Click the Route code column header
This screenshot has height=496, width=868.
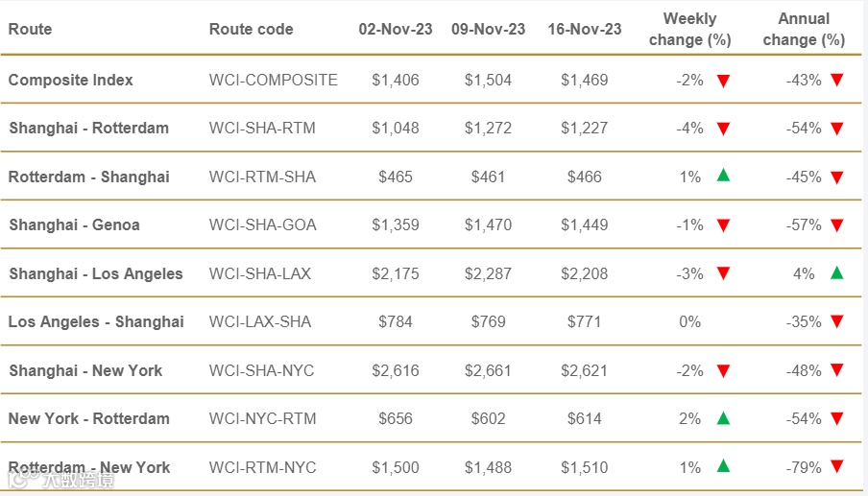tap(251, 29)
